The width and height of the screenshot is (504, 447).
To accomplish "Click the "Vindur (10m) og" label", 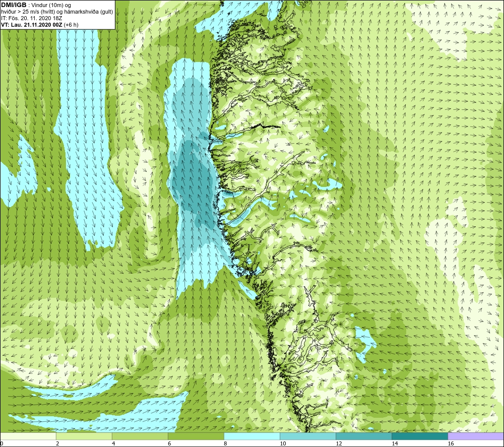I will (51, 6).
